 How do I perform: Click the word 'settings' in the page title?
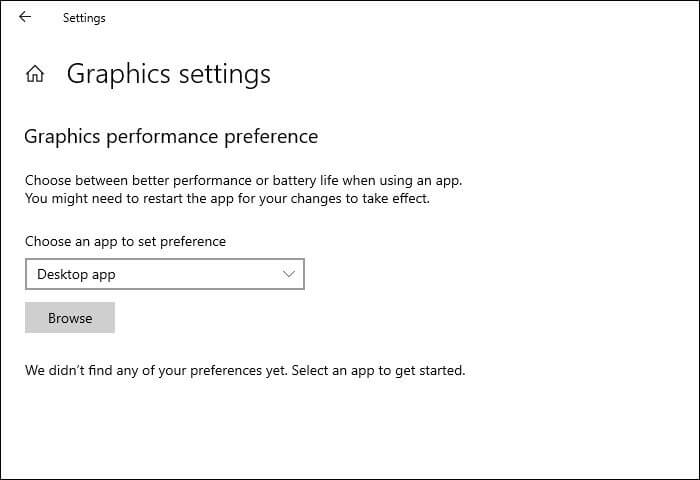tap(222, 74)
